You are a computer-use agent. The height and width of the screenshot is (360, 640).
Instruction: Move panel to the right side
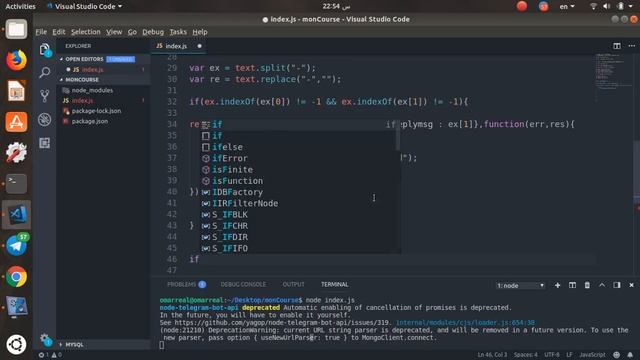617,285
